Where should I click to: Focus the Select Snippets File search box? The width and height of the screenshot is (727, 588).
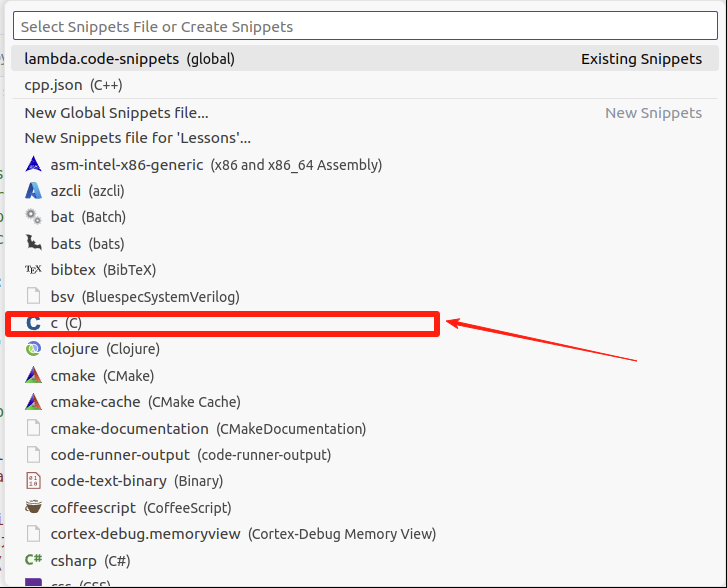click(x=365, y=26)
